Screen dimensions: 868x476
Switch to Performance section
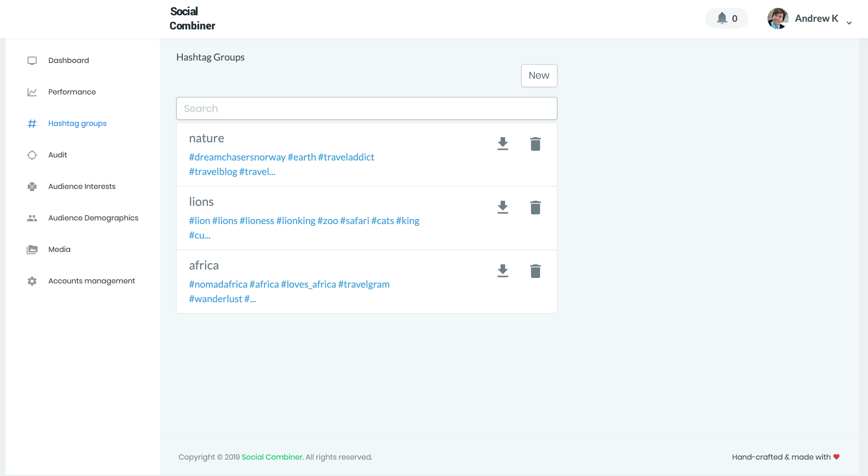click(72, 92)
